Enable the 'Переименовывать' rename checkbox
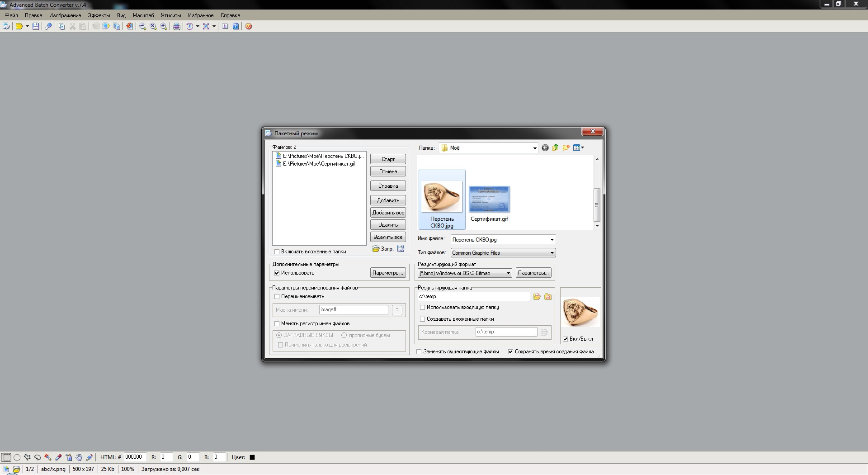This screenshot has height=475, width=868. pos(277,297)
